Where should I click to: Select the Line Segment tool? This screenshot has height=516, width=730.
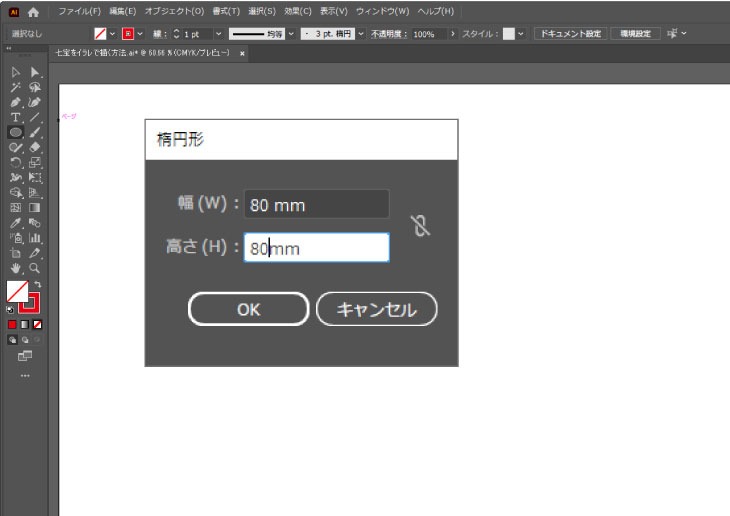34,117
